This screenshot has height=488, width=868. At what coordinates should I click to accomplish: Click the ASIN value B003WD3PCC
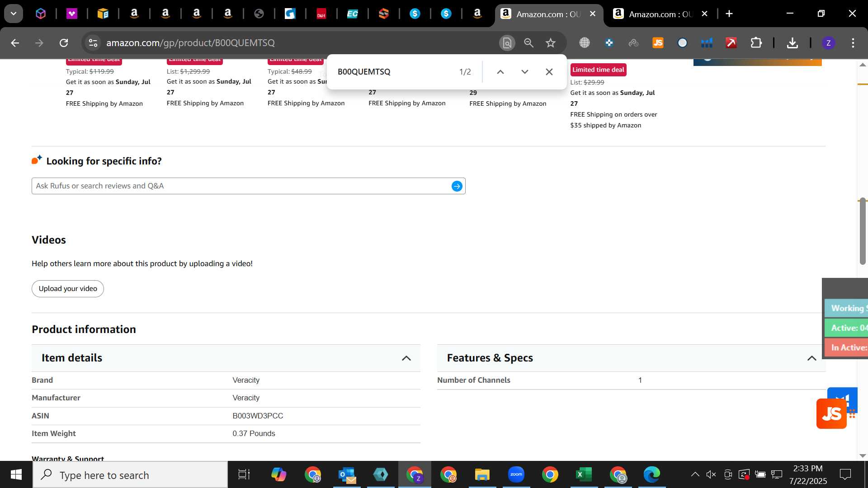pos(258,416)
